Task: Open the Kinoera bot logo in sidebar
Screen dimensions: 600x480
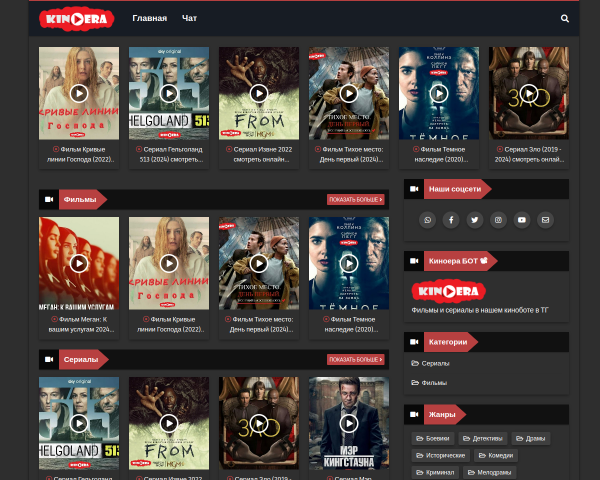Action: [x=449, y=291]
